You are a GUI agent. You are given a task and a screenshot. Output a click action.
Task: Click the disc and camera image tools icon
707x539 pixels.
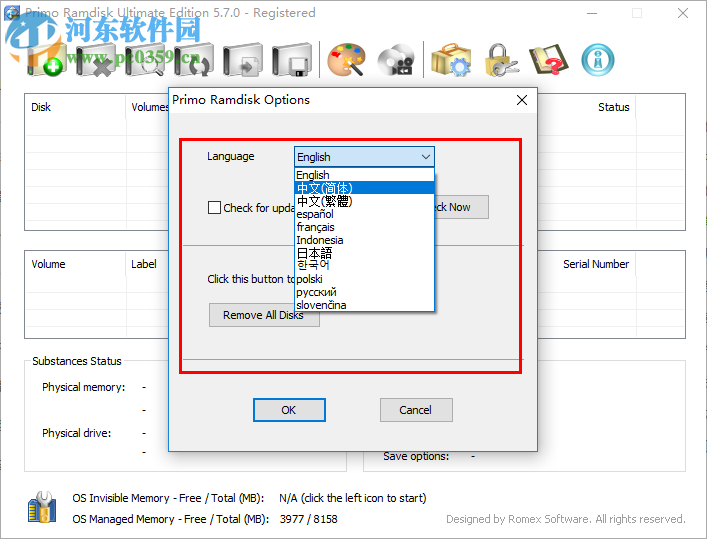point(396,60)
